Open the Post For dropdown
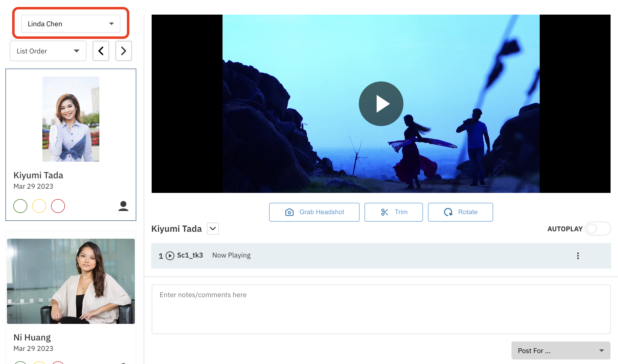Image resolution: width=618 pixels, height=364 pixels. point(561,350)
